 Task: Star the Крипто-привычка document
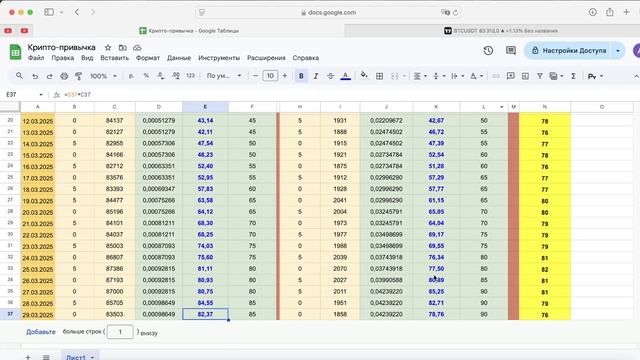pos(108,48)
